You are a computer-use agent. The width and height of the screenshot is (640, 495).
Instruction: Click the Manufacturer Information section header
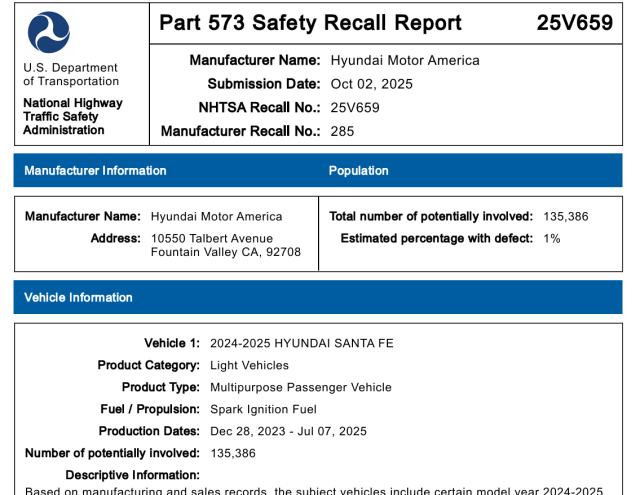click(x=95, y=171)
